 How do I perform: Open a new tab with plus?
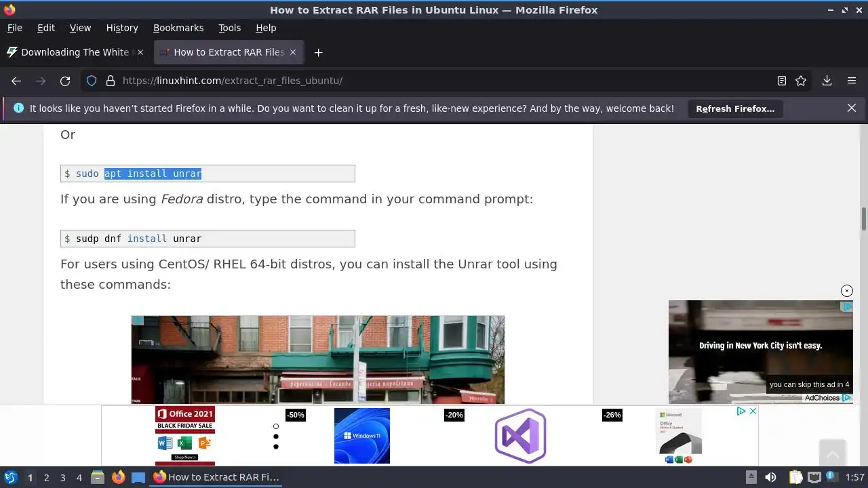point(318,52)
